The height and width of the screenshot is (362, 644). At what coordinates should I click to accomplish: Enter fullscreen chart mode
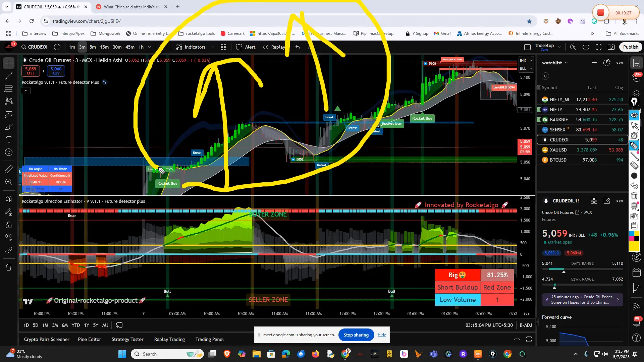[x=599, y=47]
